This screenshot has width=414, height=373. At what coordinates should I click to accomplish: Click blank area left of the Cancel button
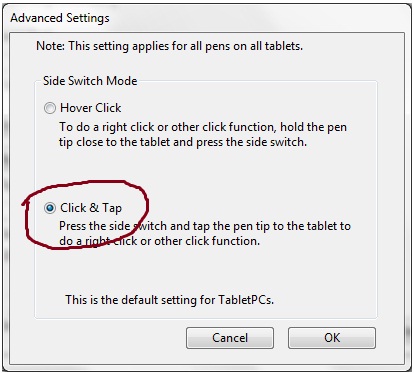point(110,338)
